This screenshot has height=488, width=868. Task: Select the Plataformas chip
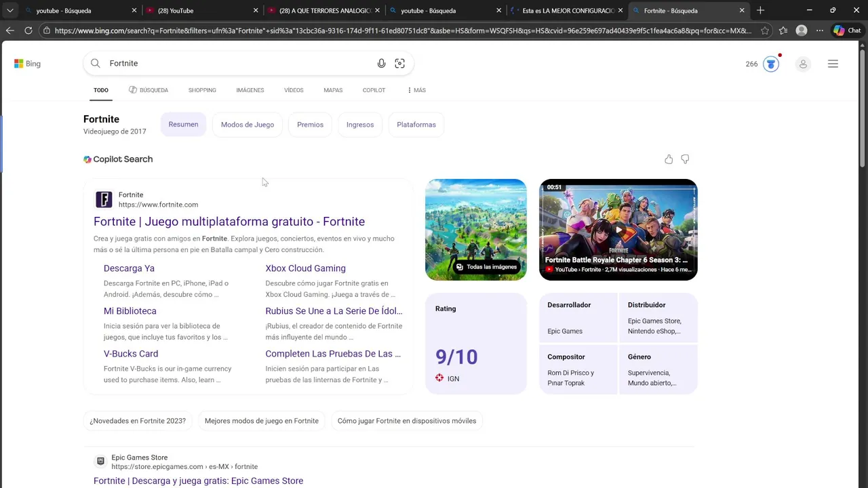(416, 125)
